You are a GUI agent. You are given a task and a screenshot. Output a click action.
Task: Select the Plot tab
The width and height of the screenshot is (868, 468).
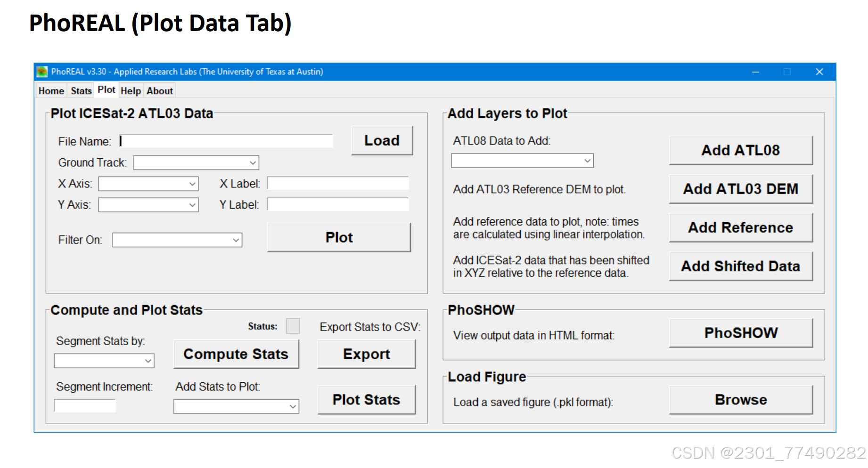106,90
